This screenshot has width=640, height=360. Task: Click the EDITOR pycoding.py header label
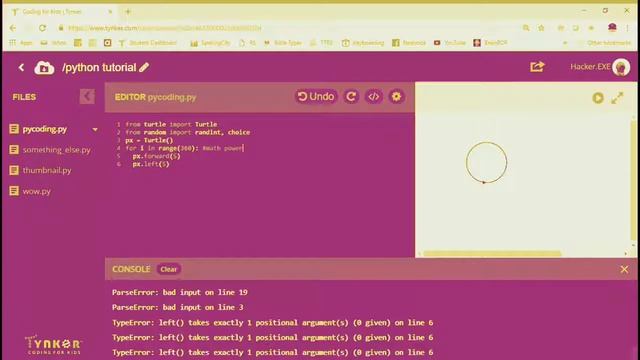155,97
